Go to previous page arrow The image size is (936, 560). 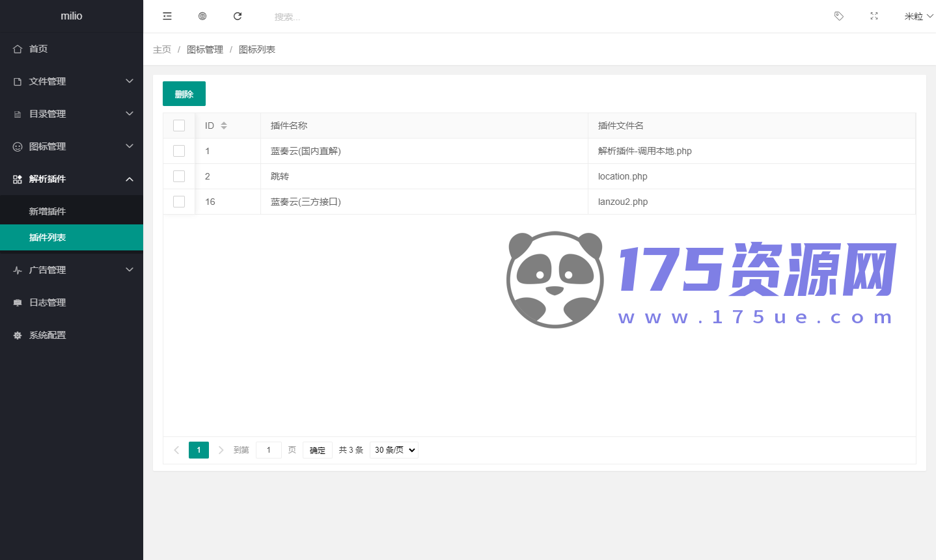click(176, 450)
